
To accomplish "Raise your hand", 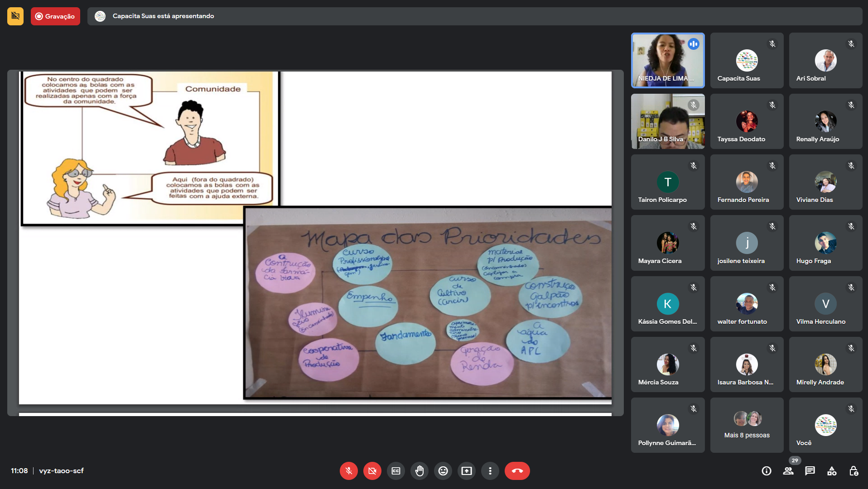I will [420, 471].
